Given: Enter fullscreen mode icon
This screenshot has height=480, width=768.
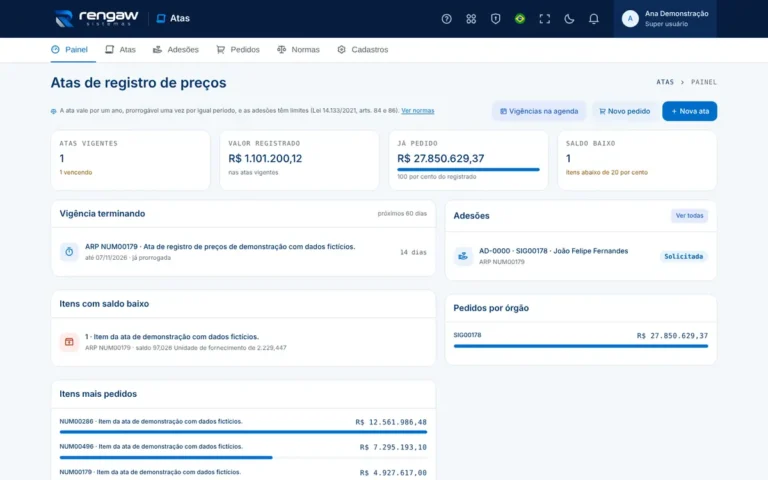Looking at the screenshot, I should [544, 19].
